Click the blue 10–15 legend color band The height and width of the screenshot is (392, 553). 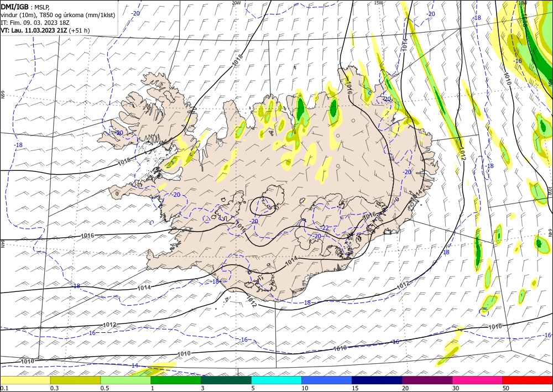click(x=327, y=380)
